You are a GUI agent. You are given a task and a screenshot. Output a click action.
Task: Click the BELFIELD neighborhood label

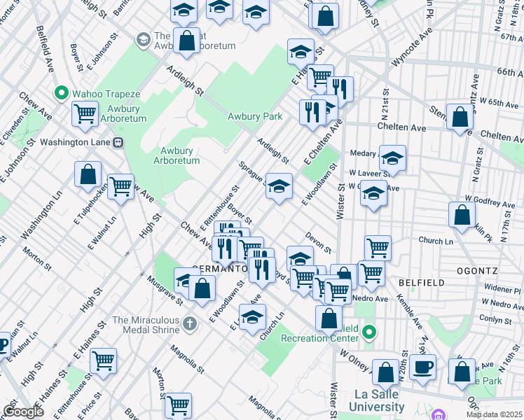(x=422, y=283)
